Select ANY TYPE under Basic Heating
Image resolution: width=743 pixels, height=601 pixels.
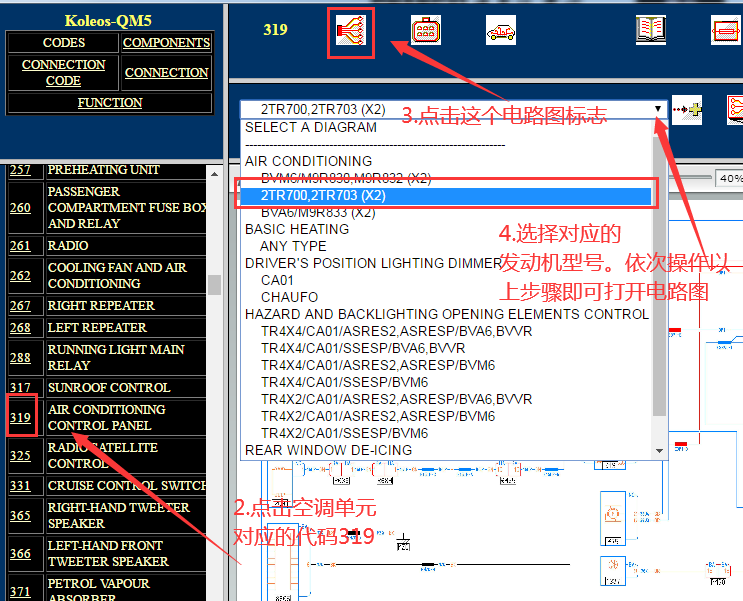(293, 246)
